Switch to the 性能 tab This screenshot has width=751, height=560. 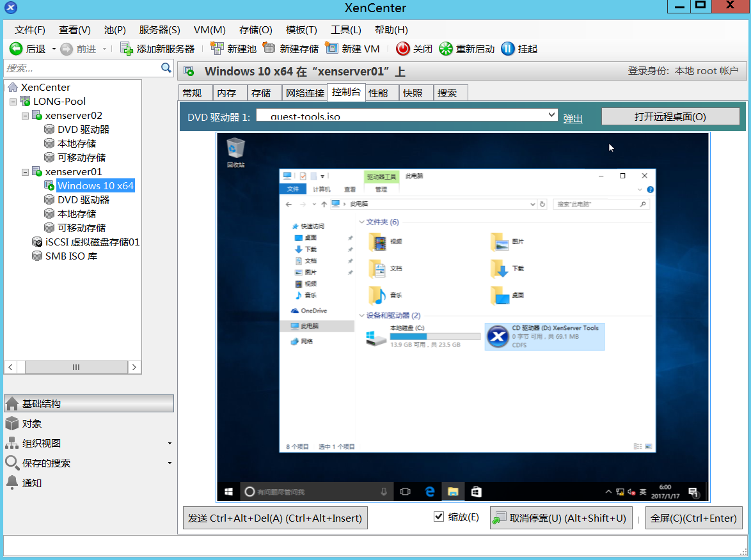[382, 93]
